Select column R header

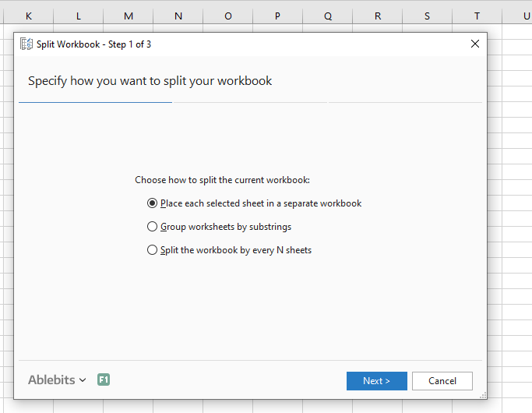[378, 16]
